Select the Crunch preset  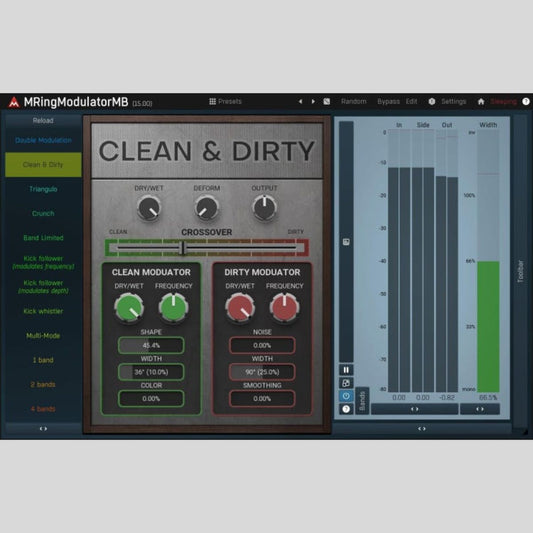coord(43,213)
